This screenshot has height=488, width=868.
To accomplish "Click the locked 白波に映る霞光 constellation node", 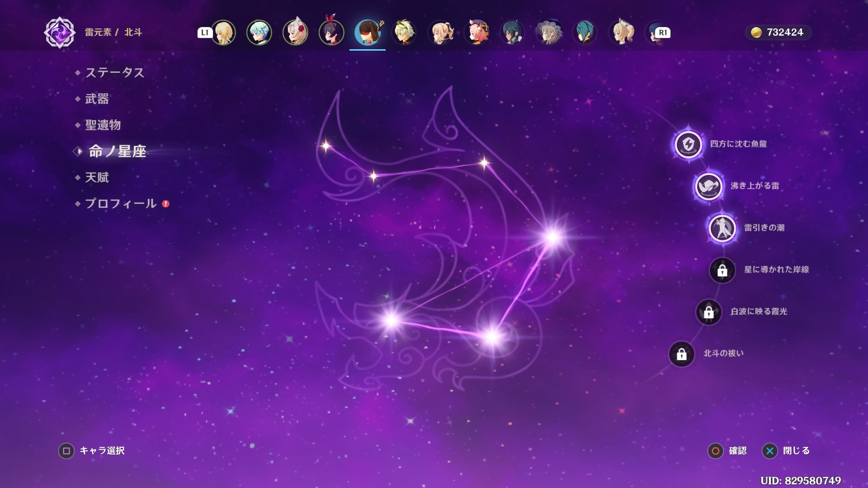I will coord(708,312).
